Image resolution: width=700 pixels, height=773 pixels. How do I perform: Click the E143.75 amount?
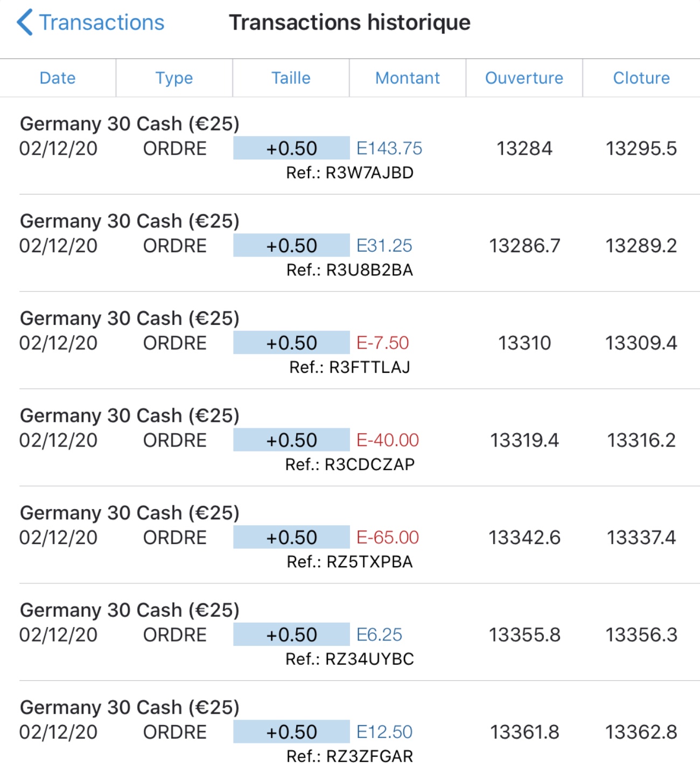coord(389,149)
